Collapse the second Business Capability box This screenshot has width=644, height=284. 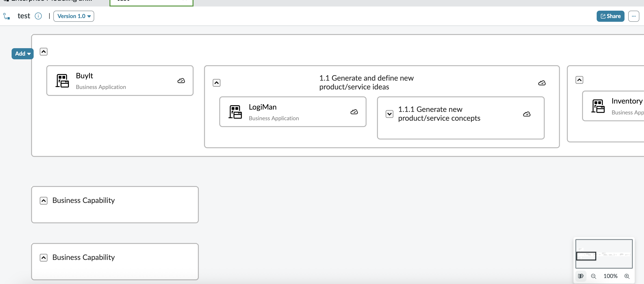(44, 258)
